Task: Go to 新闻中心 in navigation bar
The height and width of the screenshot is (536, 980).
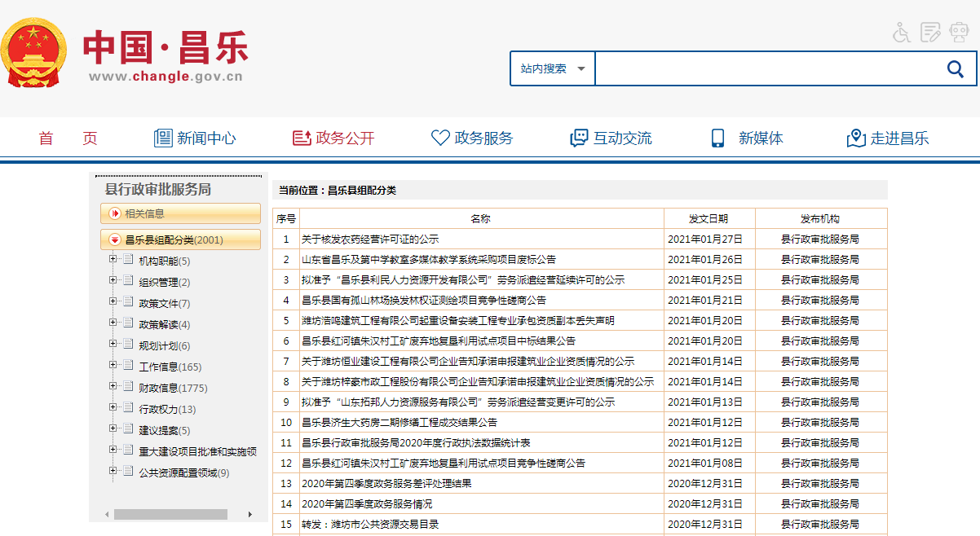Action: coord(195,138)
